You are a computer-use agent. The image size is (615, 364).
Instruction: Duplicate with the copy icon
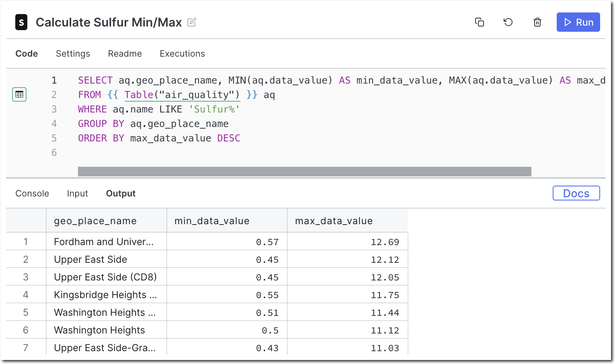point(479,22)
